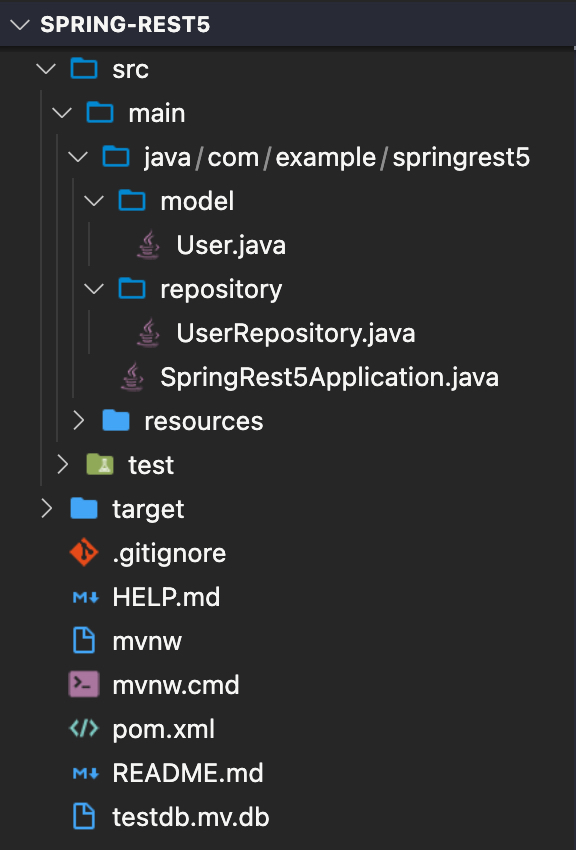The width and height of the screenshot is (576, 850).
Task: Click the Java icon beside User.java
Action: click(x=148, y=244)
